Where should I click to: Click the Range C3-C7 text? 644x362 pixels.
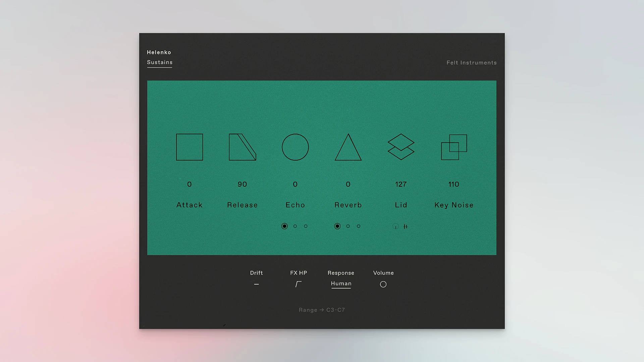pyautogui.click(x=322, y=310)
